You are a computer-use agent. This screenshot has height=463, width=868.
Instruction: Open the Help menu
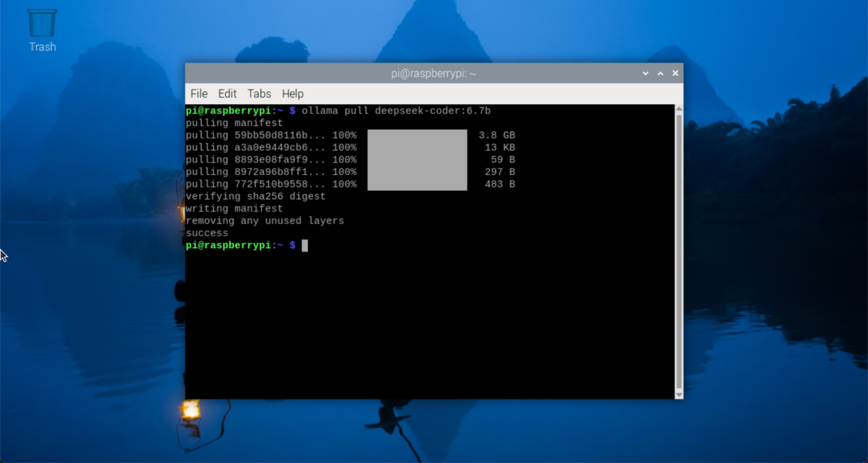pos(293,94)
